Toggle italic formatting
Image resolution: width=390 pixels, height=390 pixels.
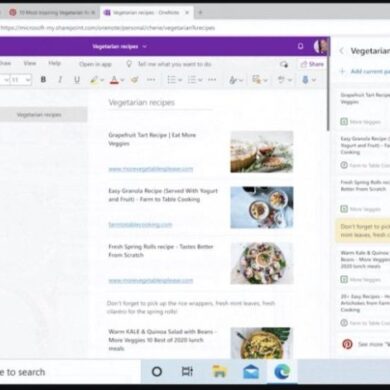point(60,80)
